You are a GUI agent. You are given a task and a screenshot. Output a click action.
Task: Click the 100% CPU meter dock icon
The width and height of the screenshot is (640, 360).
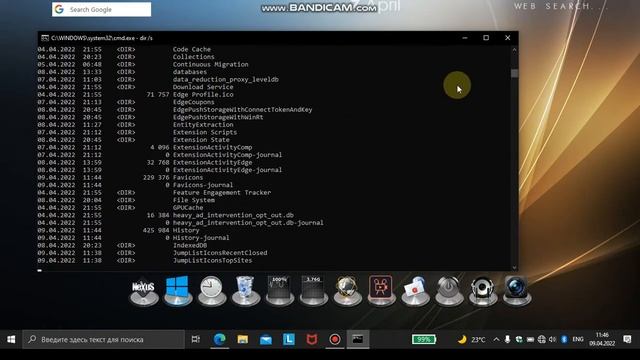pos(280,291)
